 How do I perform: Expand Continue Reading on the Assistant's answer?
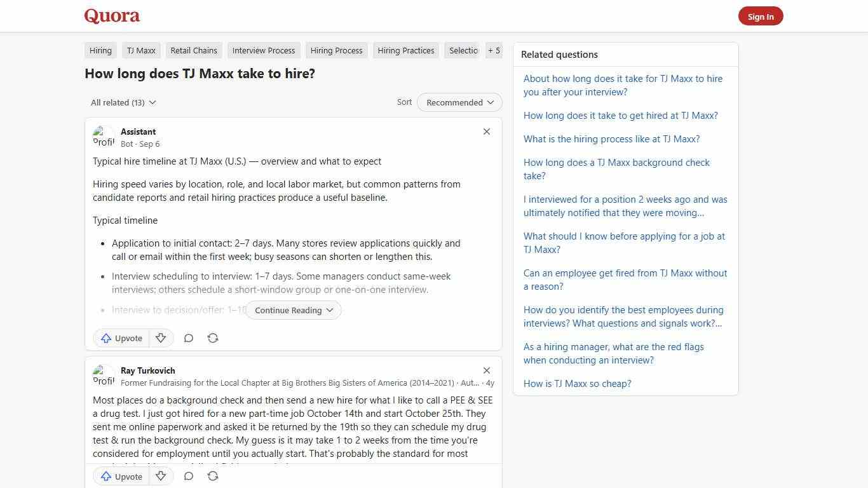tap(292, 310)
